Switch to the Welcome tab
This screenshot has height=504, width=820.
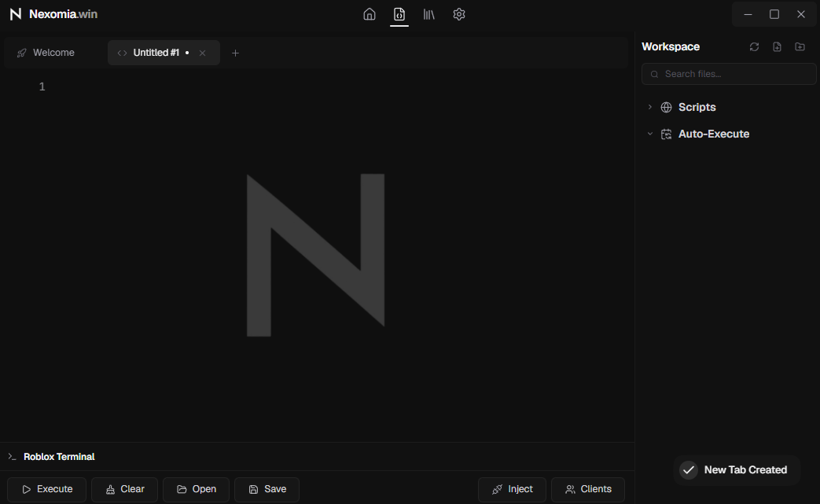(53, 53)
